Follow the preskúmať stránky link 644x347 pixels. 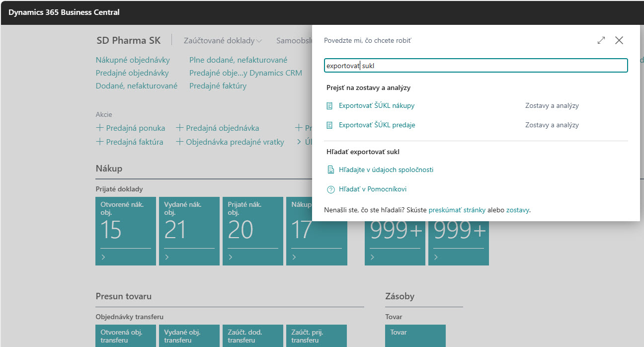coord(457,210)
